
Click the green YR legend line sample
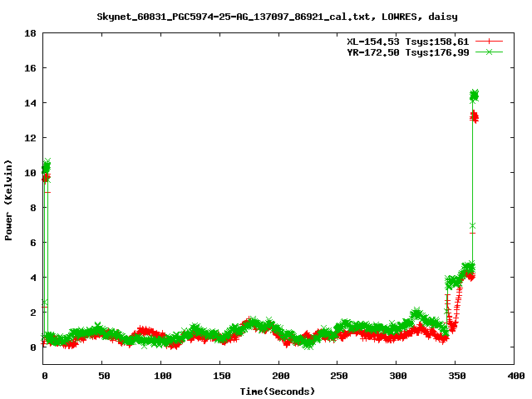(x=489, y=52)
